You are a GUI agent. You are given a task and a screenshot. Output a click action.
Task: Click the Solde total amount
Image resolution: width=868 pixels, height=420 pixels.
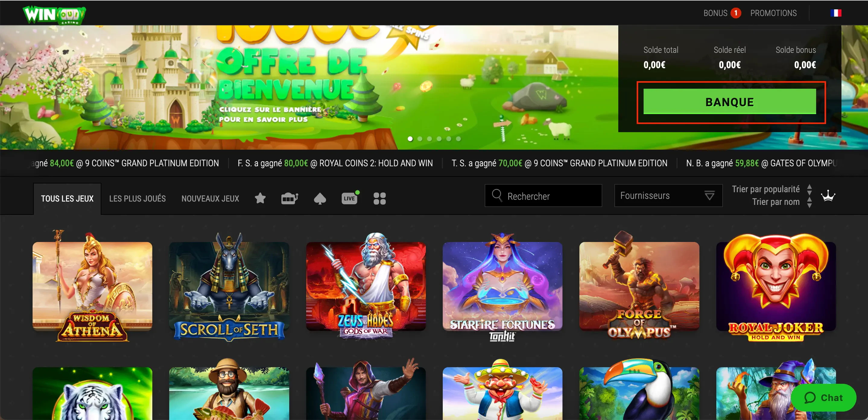click(x=654, y=65)
